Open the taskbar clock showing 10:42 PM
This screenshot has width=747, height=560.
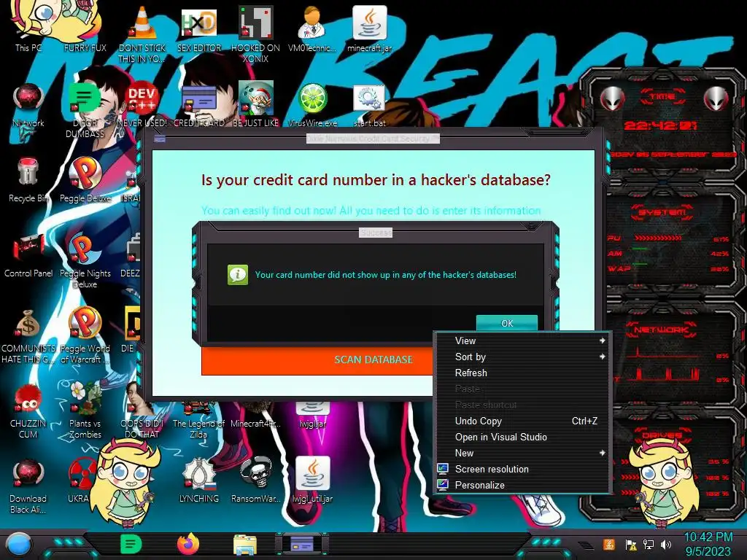click(x=708, y=544)
